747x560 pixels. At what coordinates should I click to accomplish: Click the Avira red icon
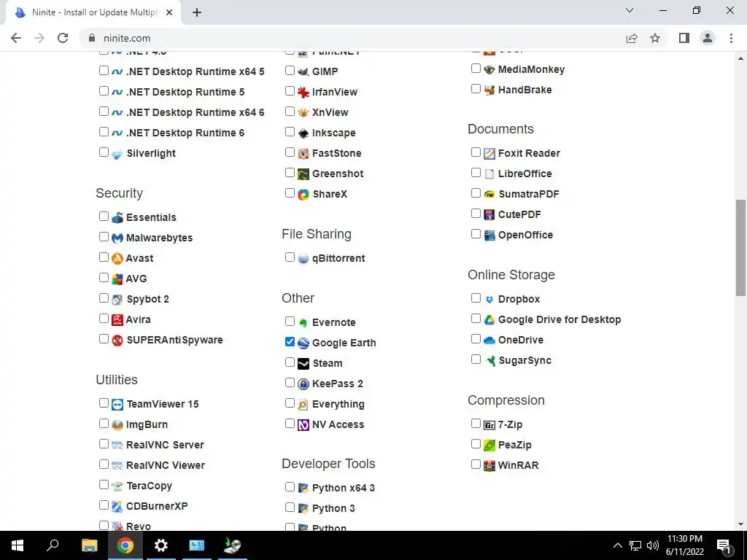click(x=117, y=319)
